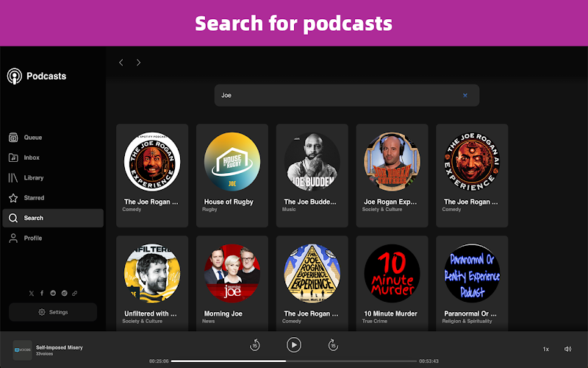Rewind playback 15 seconds
This screenshot has height=368, width=588.
[254, 344]
